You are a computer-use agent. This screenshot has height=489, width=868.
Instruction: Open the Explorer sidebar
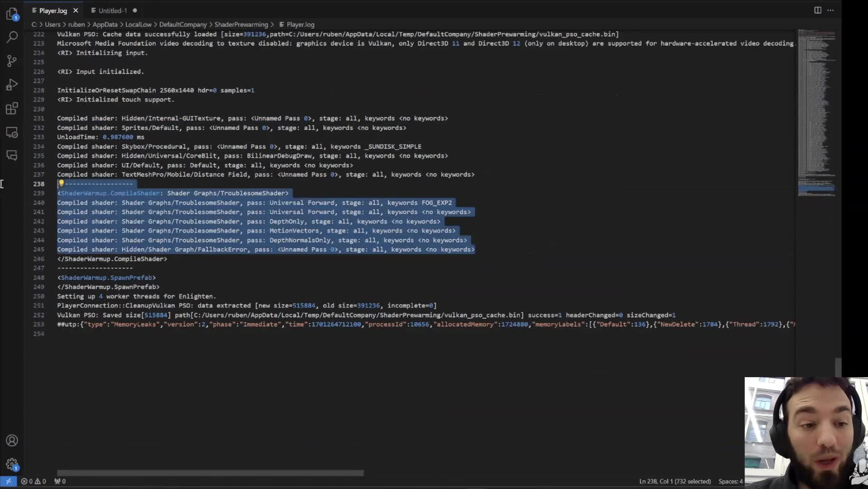[11, 14]
